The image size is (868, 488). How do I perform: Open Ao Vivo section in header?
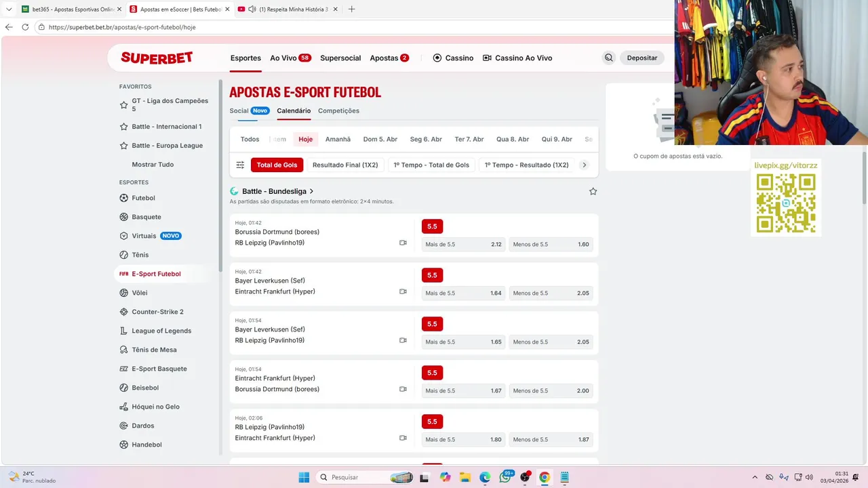point(290,58)
